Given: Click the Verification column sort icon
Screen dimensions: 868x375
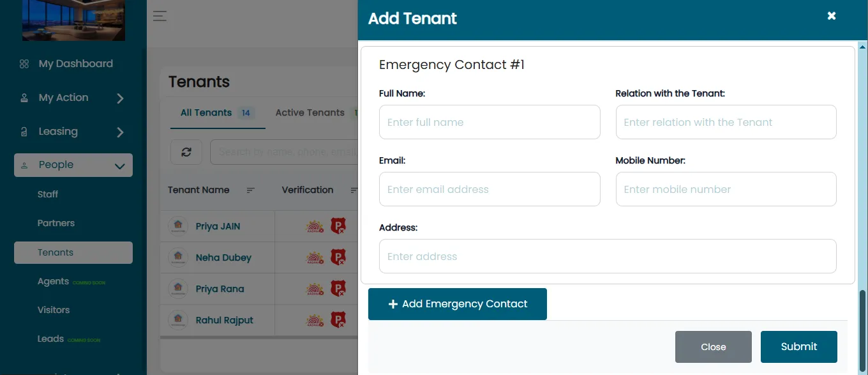Looking at the screenshot, I should [x=354, y=190].
